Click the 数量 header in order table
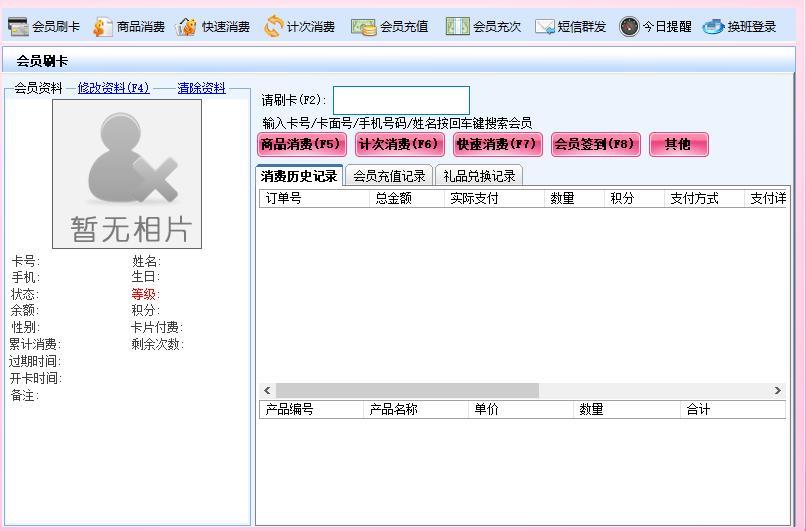The width and height of the screenshot is (806, 531). 574,198
